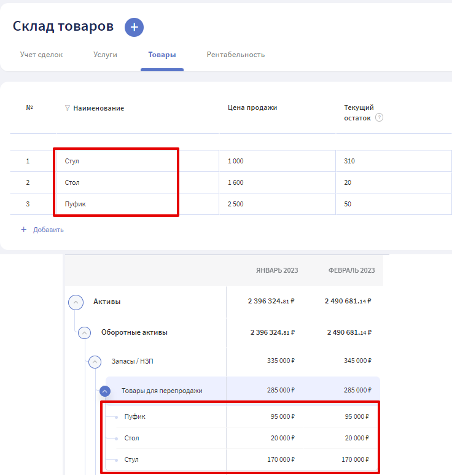Select the Пуфик row in the balance tree

(x=241, y=416)
